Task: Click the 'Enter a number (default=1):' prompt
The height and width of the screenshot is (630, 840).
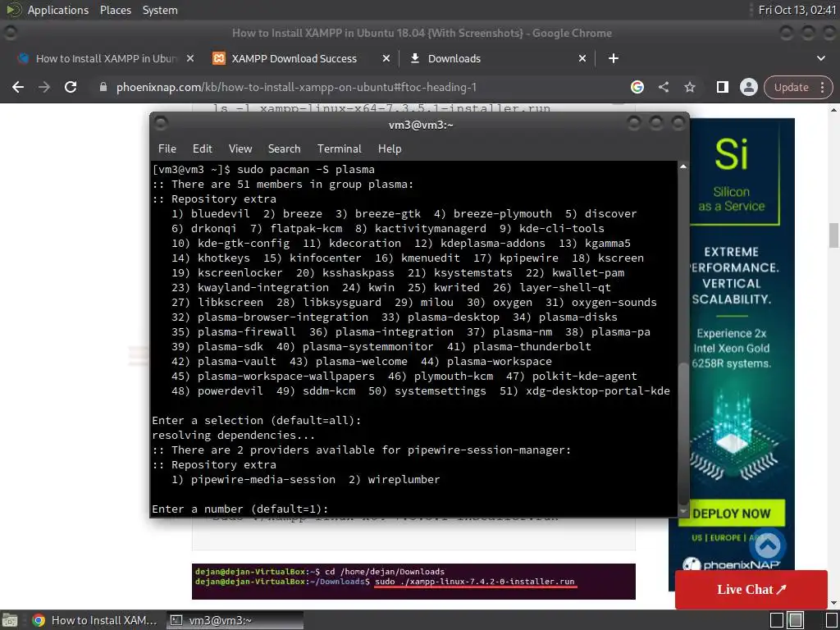Action: click(x=240, y=509)
